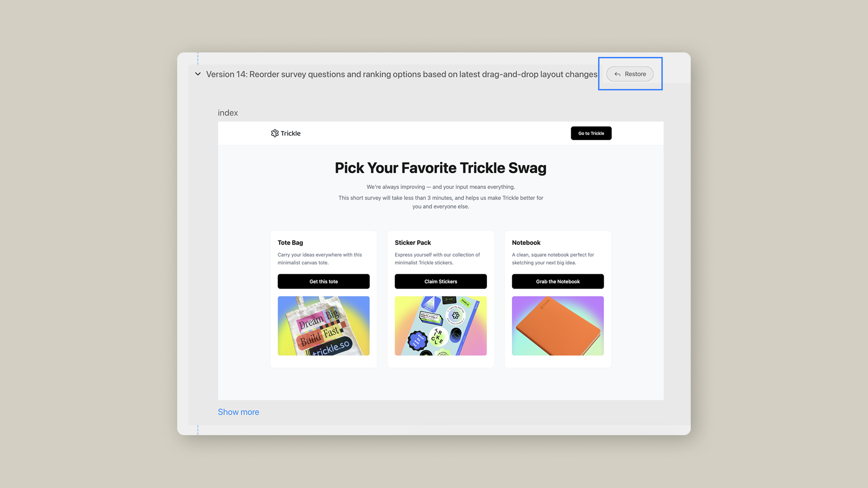Click the Restore arrow icon
868x488 pixels.
pyautogui.click(x=617, y=74)
